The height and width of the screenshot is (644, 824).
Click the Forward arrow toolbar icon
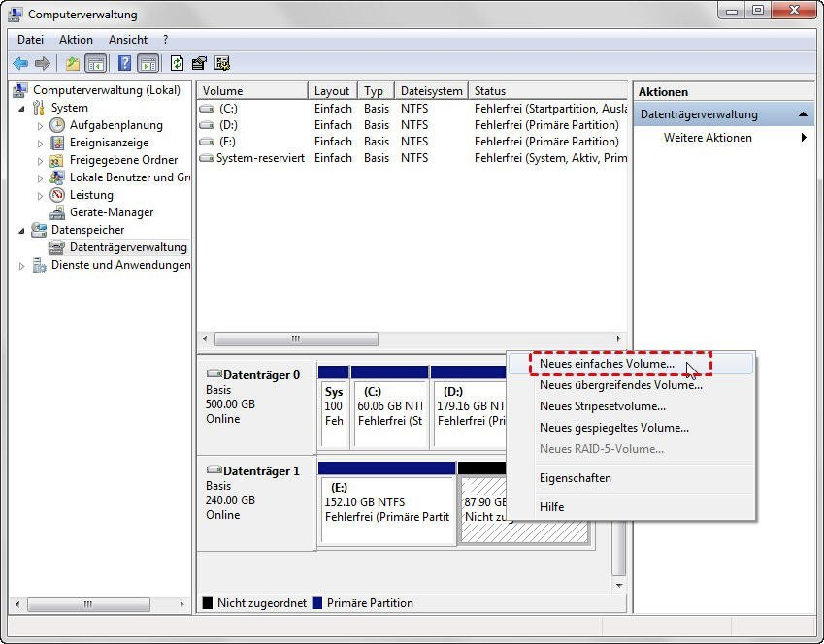click(x=43, y=64)
